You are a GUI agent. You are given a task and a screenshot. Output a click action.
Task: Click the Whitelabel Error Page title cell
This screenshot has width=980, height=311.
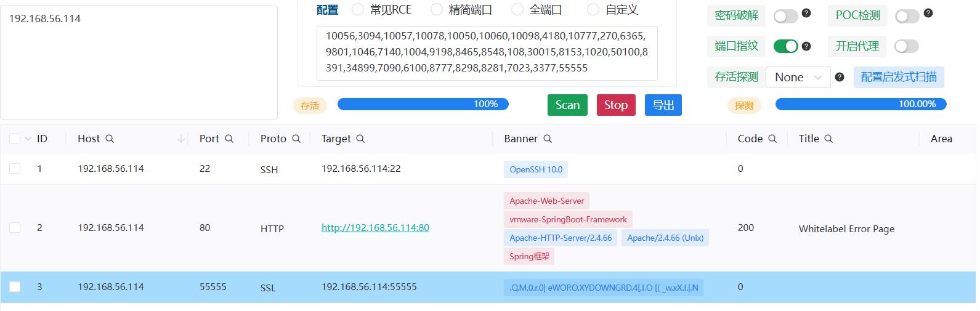(x=846, y=228)
